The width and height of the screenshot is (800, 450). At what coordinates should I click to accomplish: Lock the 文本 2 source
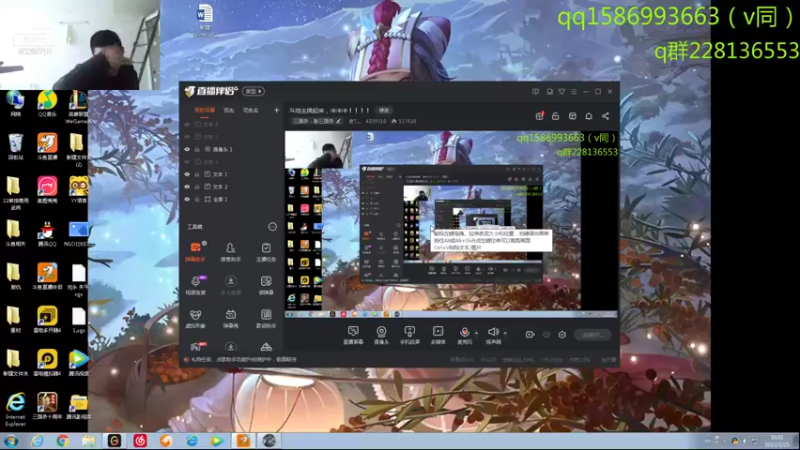pyautogui.click(x=197, y=187)
